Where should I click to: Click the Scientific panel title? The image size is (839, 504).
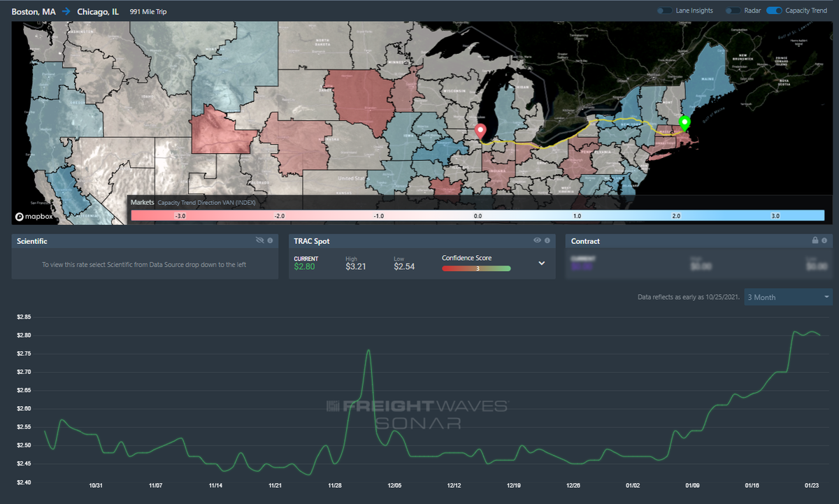32,241
